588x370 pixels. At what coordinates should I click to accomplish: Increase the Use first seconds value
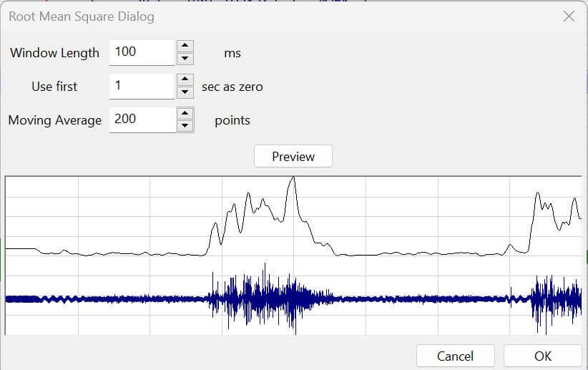pos(185,79)
